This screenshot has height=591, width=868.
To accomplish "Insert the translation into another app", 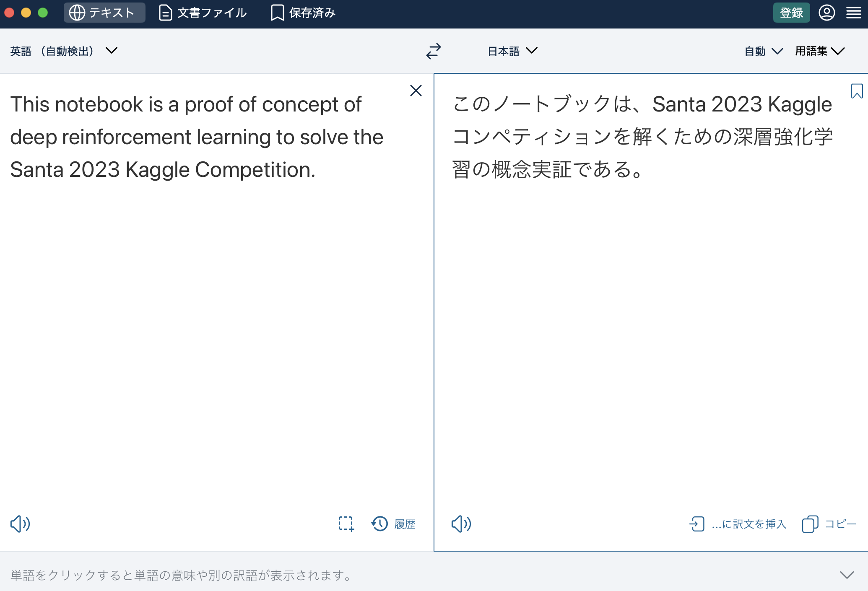I will [738, 524].
